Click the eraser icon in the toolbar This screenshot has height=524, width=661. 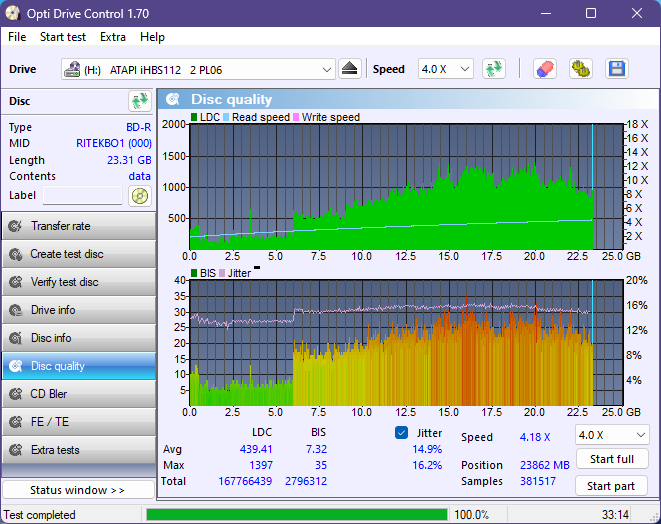point(545,69)
